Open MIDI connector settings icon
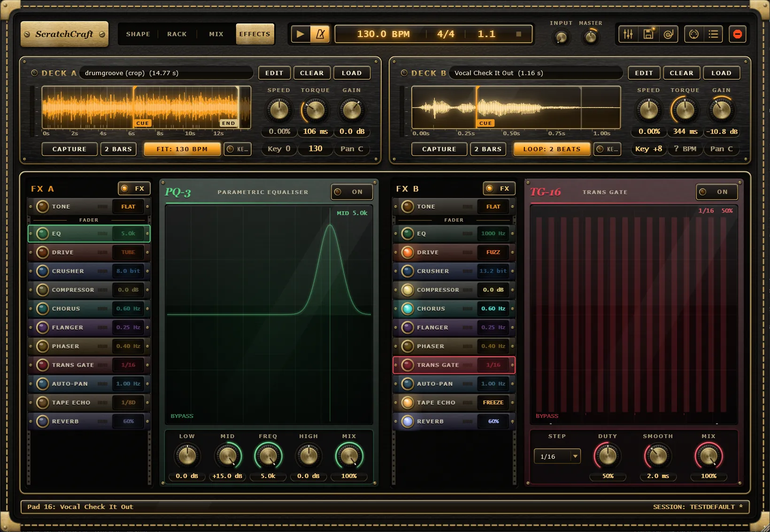 coord(693,34)
